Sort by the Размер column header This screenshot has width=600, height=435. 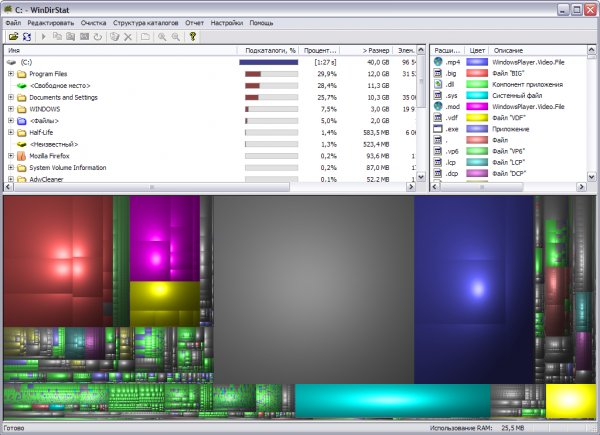[x=366, y=51]
